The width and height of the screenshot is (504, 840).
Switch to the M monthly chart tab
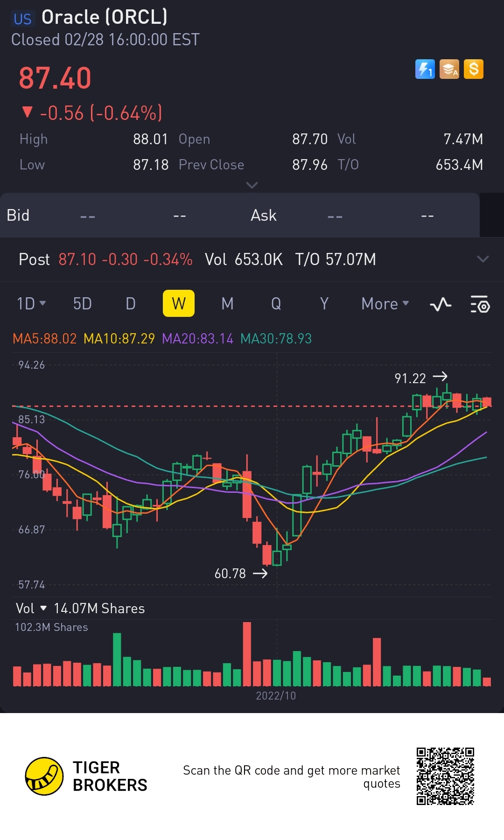coord(227,304)
